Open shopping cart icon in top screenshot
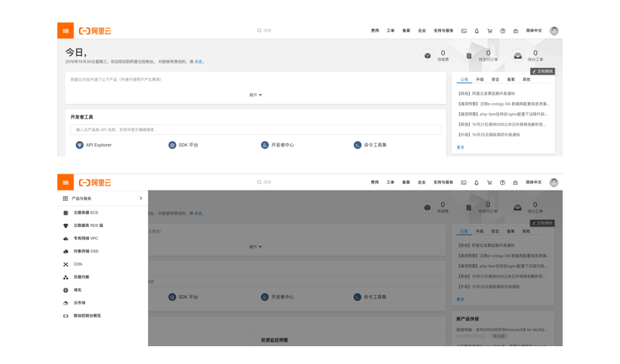Screen dimensions: 620x364 pos(490,31)
